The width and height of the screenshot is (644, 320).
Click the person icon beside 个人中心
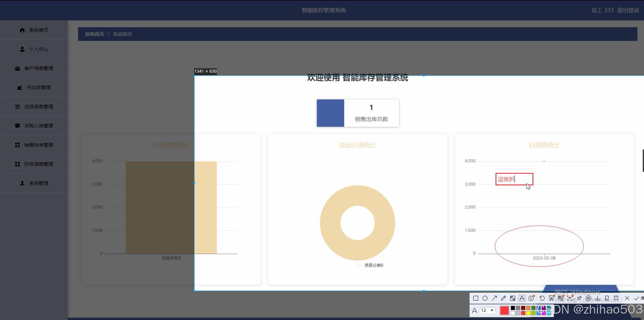[x=22, y=49]
